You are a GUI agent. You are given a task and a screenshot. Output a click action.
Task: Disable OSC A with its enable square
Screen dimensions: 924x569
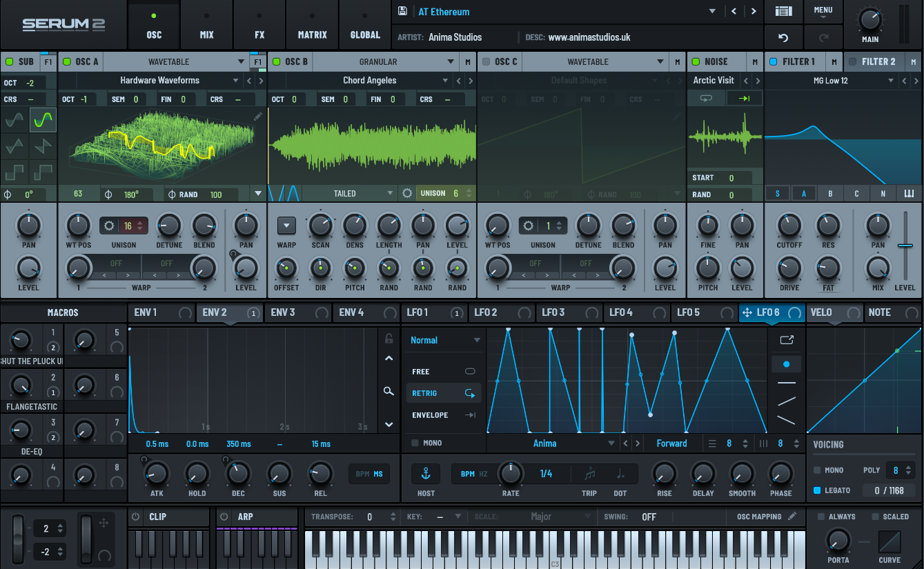coord(67,61)
